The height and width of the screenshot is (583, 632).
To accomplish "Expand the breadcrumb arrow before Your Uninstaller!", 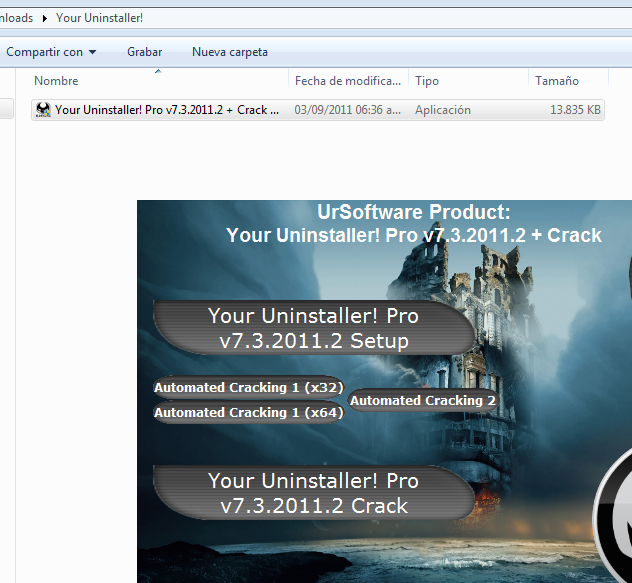I will (x=45, y=18).
